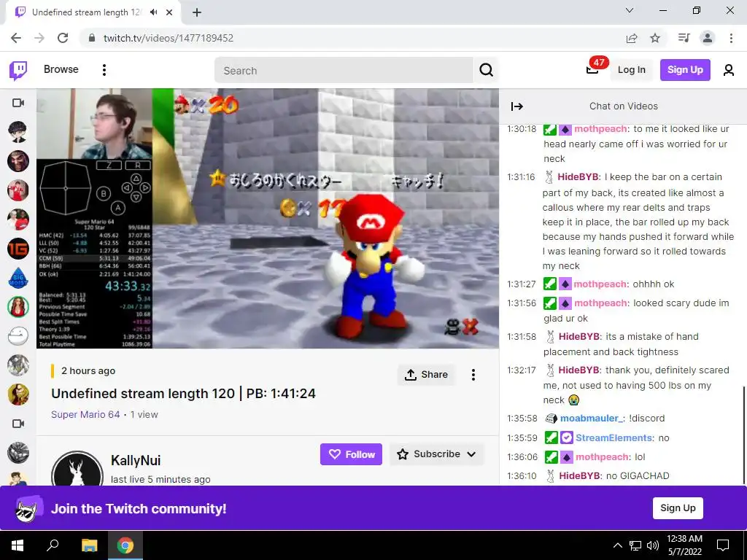Click the video options three-dot menu beside Share
This screenshot has width=747, height=560.
473,375
